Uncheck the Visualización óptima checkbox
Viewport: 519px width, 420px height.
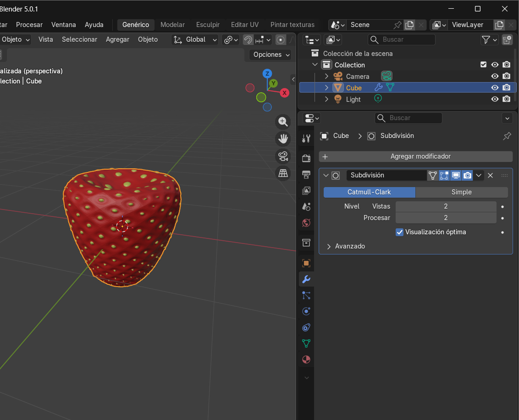(x=399, y=232)
